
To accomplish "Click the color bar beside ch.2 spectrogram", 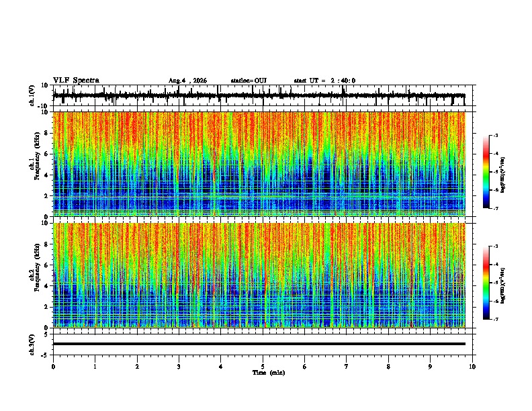I will coord(486,283).
